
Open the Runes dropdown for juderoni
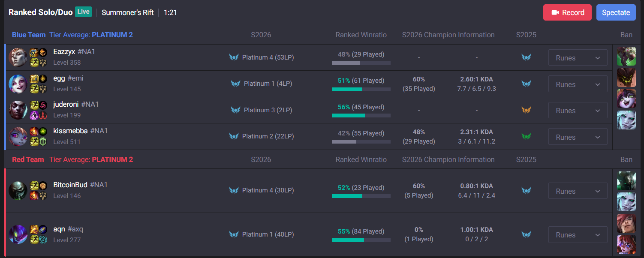578,111
